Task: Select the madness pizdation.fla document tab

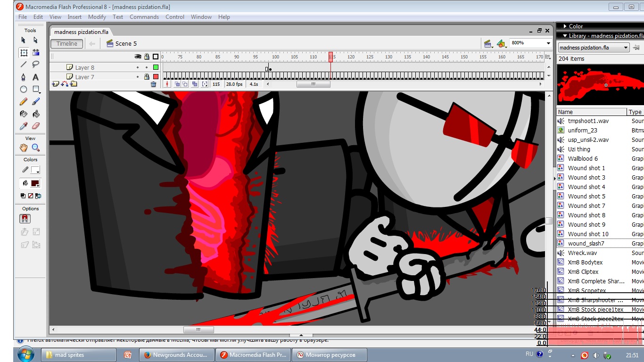Action: pyautogui.click(x=81, y=32)
